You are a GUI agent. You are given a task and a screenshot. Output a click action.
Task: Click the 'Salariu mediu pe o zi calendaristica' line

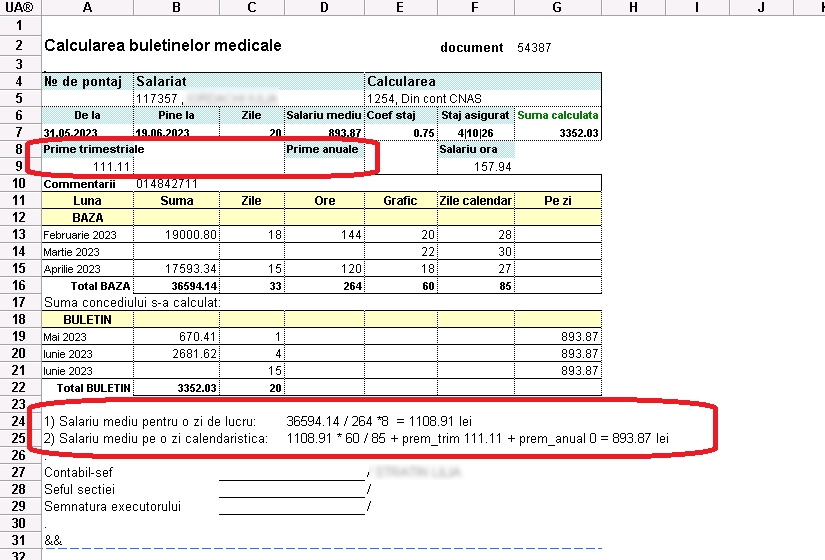click(x=356, y=438)
